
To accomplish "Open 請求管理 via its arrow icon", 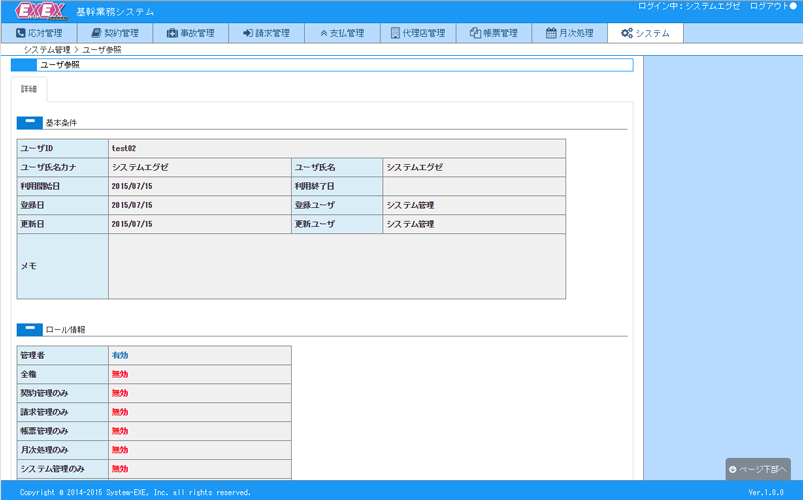I will (x=248, y=33).
